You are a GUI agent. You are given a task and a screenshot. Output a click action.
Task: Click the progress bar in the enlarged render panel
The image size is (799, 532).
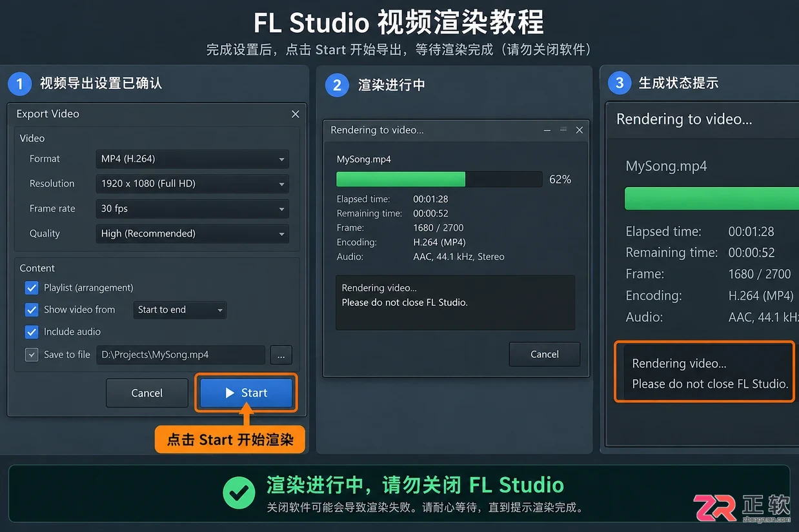[712, 198]
